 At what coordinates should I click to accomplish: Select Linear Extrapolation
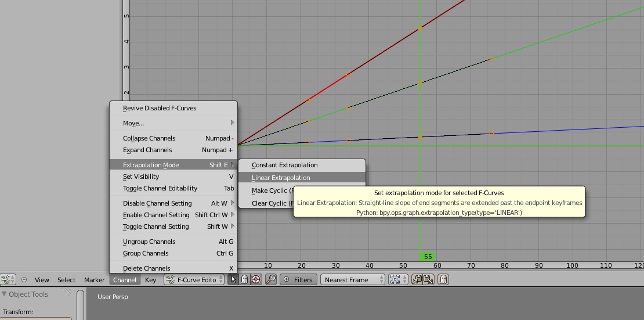(x=302, y=178)
